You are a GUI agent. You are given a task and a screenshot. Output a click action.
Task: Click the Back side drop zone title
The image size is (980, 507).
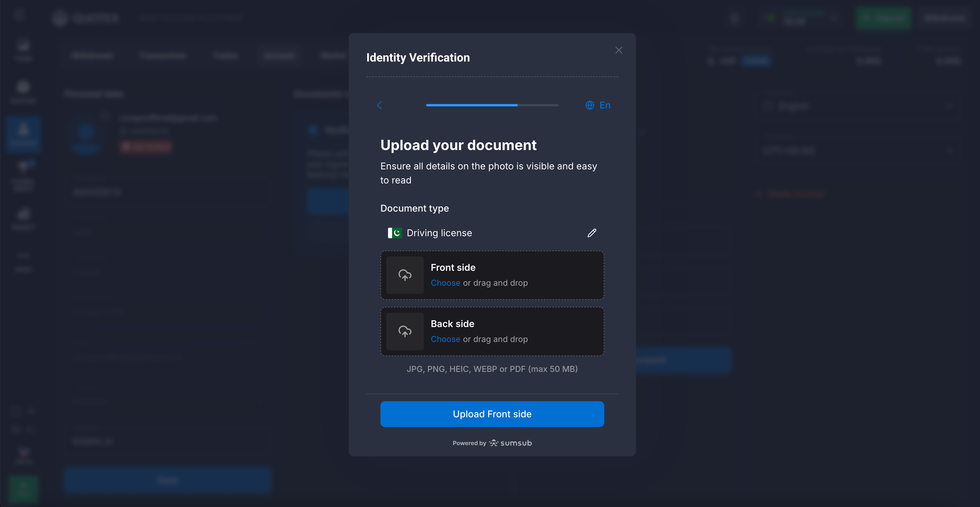click(x=452, y=324)
